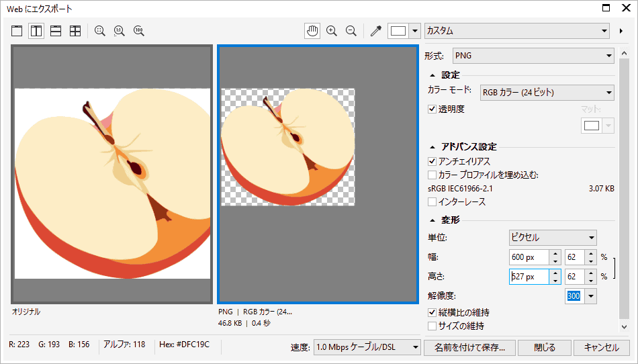Click the 幅 percent stepper arrows
Viewport: 638px width, 364px height.
click(591, 257)
